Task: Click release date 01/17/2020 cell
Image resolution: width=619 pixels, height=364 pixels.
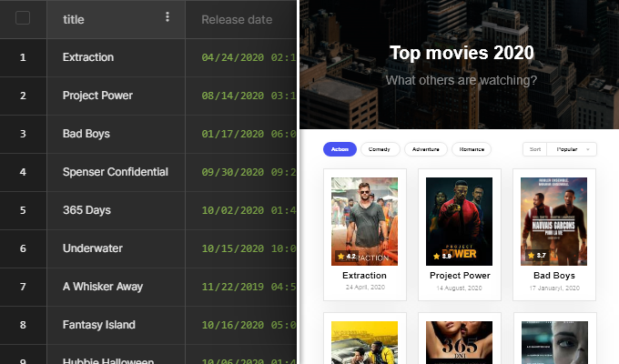Action: tap(241, 134)
